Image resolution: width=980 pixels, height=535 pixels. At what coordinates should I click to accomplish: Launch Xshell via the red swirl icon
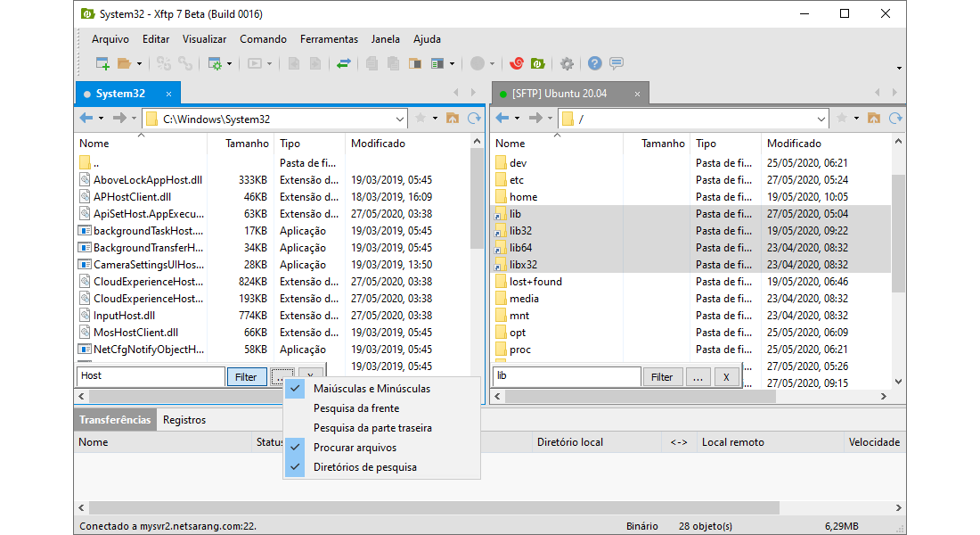tap(516, 63)
